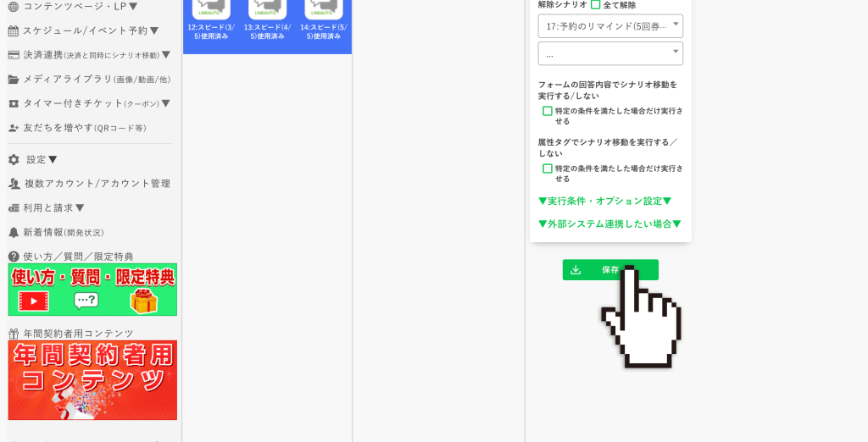Image resolution: width=868 pixels, height=442 pixels.
Task: Select scenario icon 13:スピード(4/5)使用済み
Action: point(267,10)
